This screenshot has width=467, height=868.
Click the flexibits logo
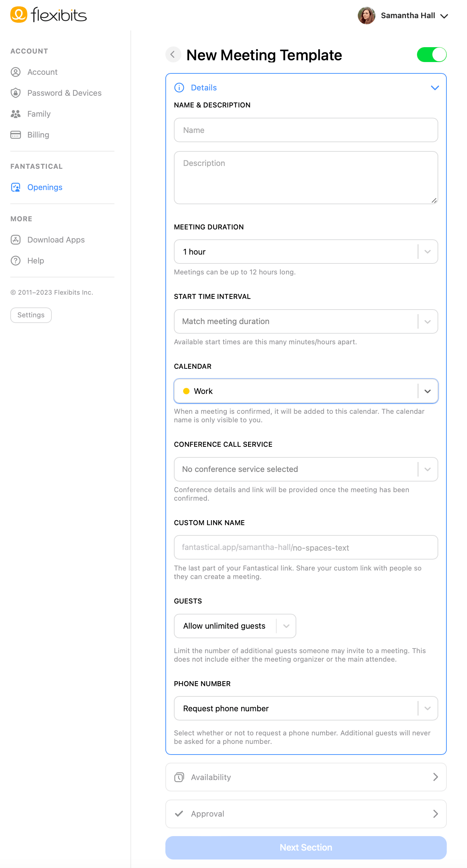(x=49, y=15)
